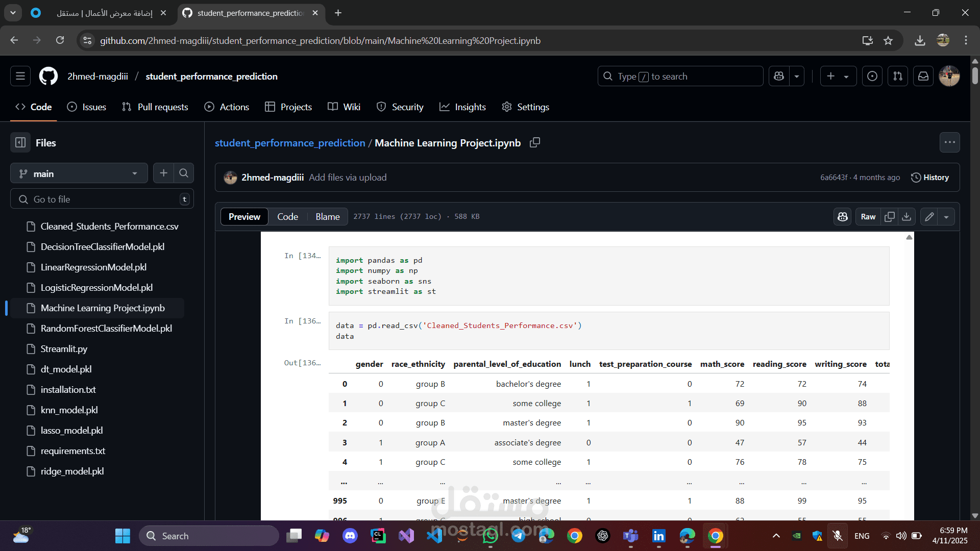Open Windows Start menu
This screenshot has width=980, height=551.
[122, 536]
